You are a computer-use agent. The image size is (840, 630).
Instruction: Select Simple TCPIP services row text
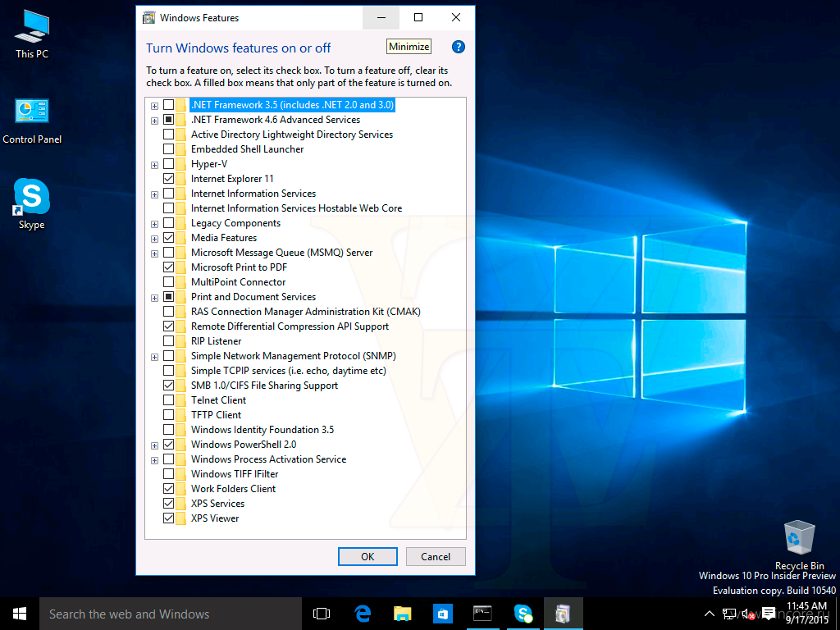click(x=288, y=371)
